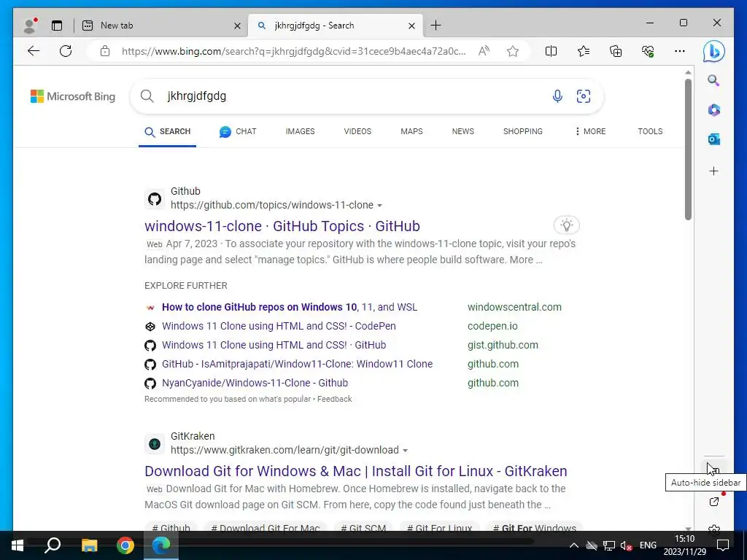747x560 pixels.
Task: Close the jkhrgjdfgdg Search tab
Action: 411,26
